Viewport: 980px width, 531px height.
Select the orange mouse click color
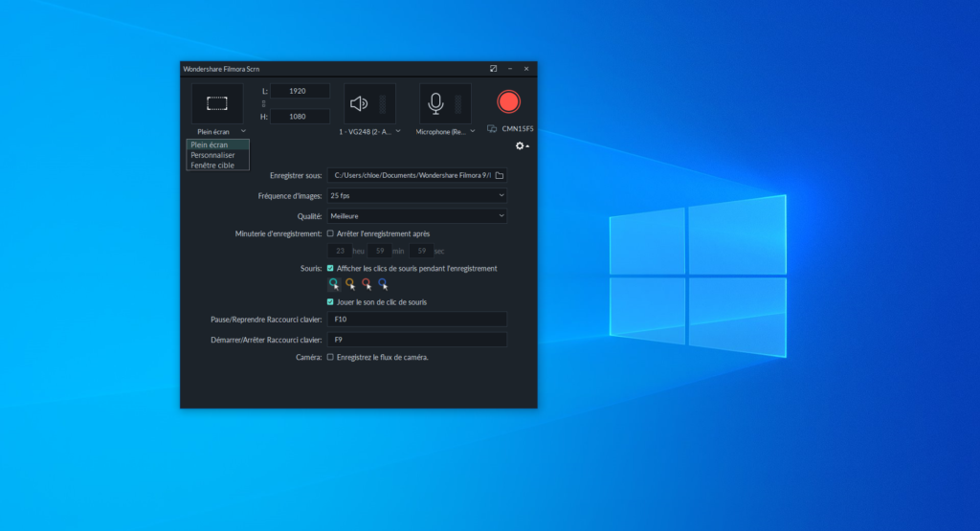point(350,284)
